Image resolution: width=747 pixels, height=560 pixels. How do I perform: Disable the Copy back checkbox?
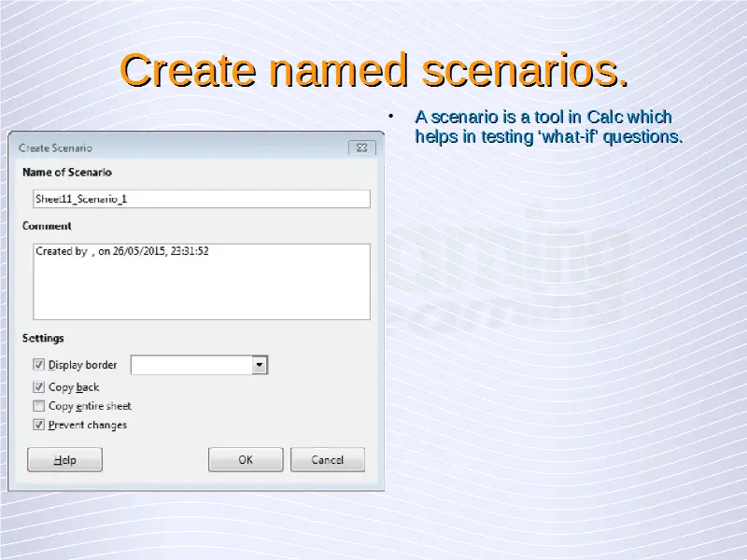(39, 386)
